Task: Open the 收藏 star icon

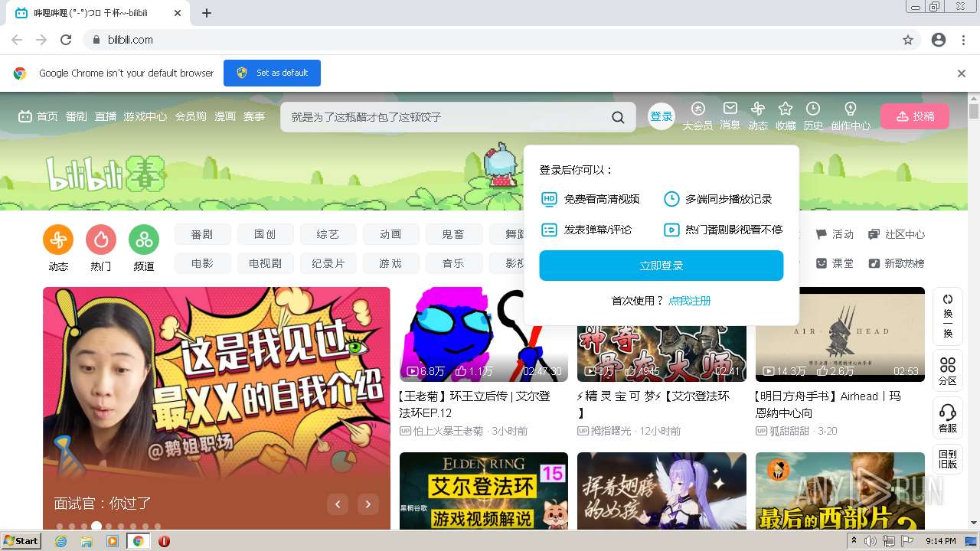Action: [786, 109]
